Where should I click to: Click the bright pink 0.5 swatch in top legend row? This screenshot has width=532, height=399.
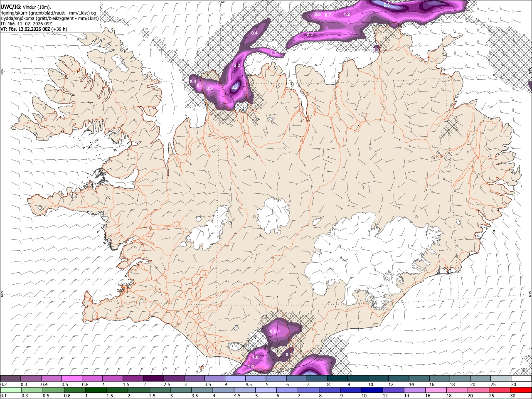[71, 379]
